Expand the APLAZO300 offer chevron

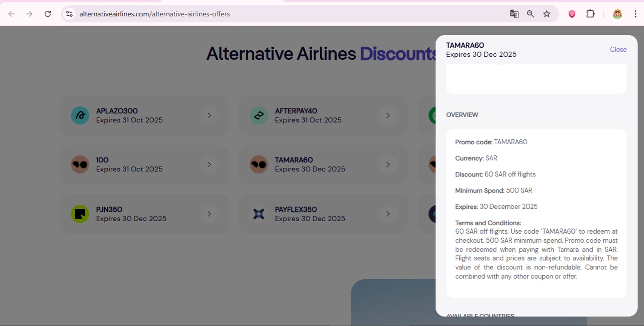click(209, 116)
